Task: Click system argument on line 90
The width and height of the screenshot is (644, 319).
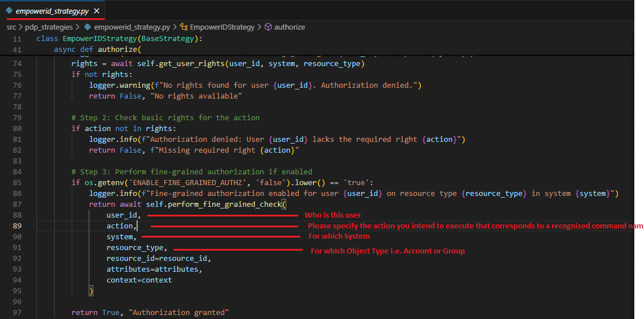Action: (120, 236)
